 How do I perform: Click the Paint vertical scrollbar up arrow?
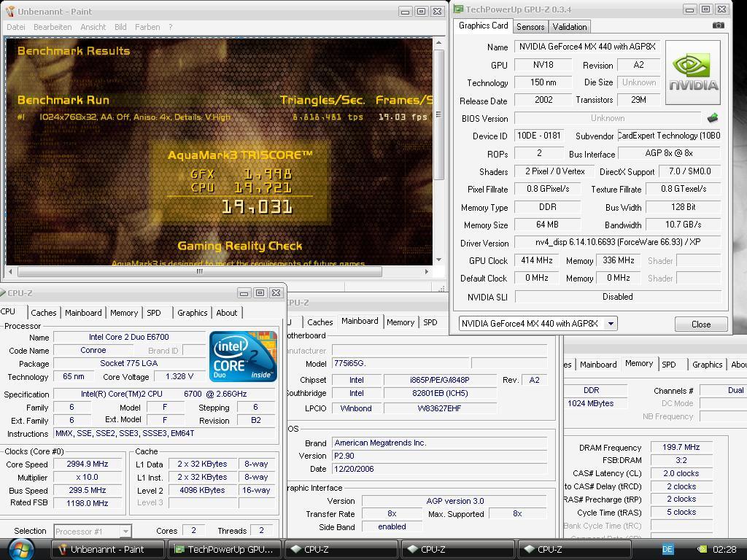(x=438, y=43)
